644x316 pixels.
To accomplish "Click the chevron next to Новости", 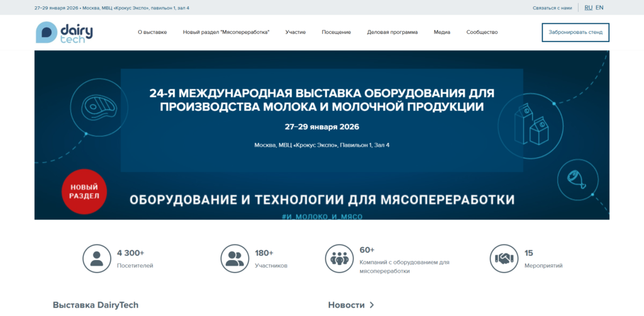I will [372, 305].
